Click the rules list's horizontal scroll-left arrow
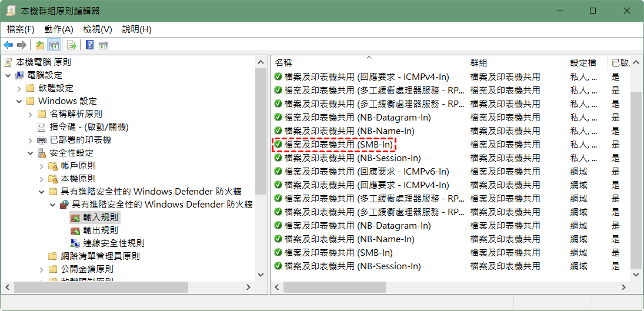Image resolution: width=644 pixels, height=311 pixels. tap(277, 287)
